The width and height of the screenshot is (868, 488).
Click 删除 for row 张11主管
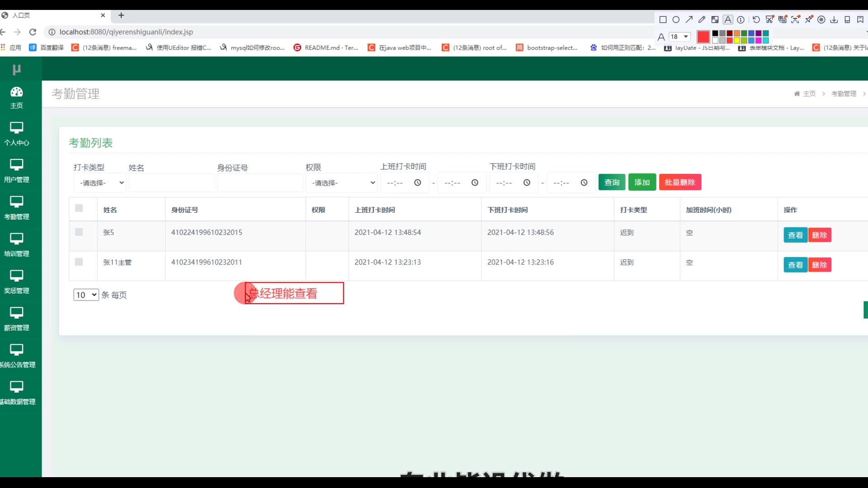coord(820,265)
